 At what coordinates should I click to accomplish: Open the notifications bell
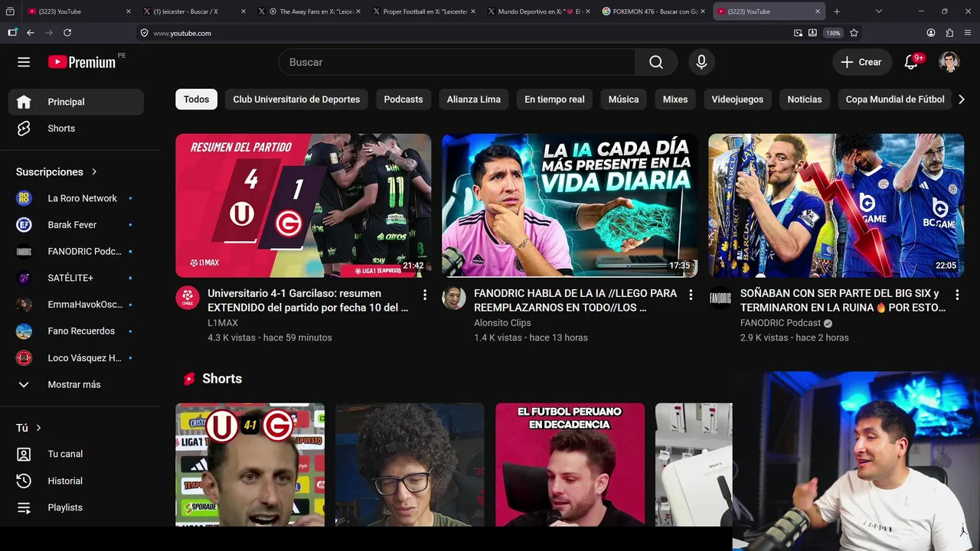point(911,62)
